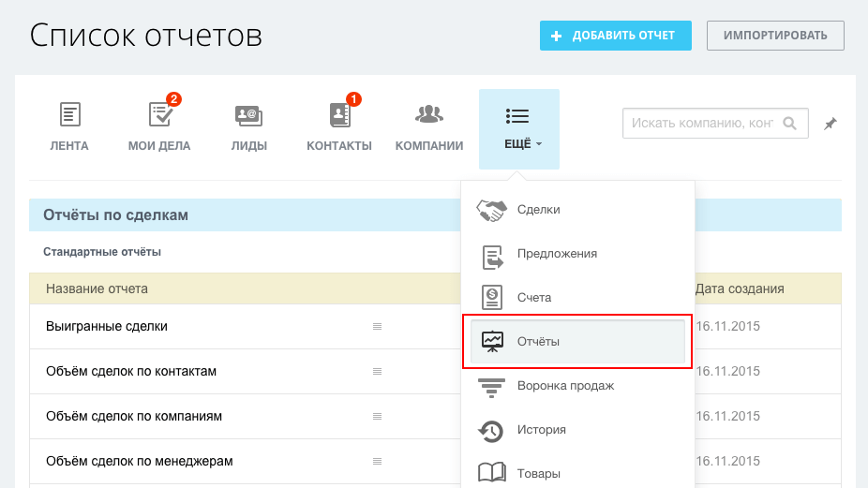Image resolution: width=868 pixels, height=488 pixels.
Task: Select Воронка продаж menu entry
Action: point(566,386)
